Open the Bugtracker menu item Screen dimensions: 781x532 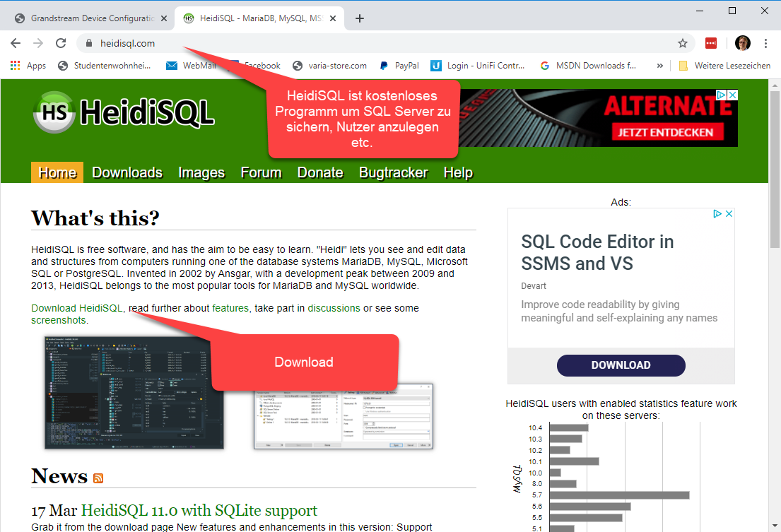click(x=394, y=172)
